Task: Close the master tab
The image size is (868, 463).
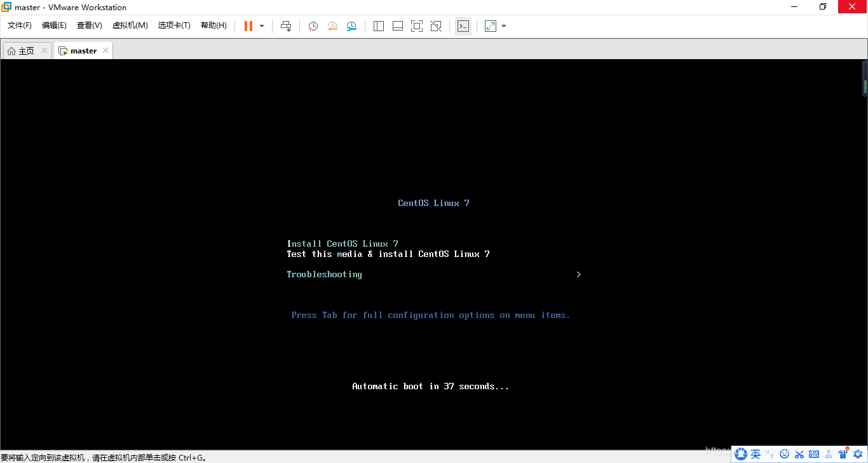Action: pos(105,50)
